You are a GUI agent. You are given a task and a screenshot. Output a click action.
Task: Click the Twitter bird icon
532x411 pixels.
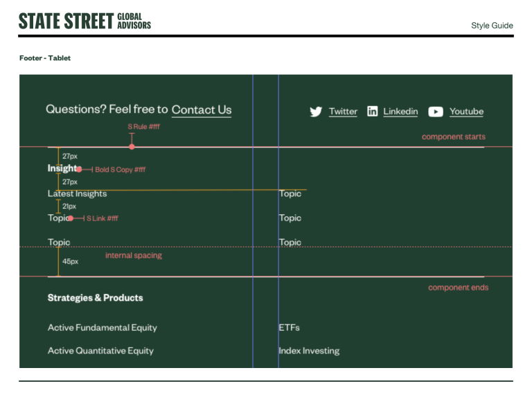click(x=316, y=112)
